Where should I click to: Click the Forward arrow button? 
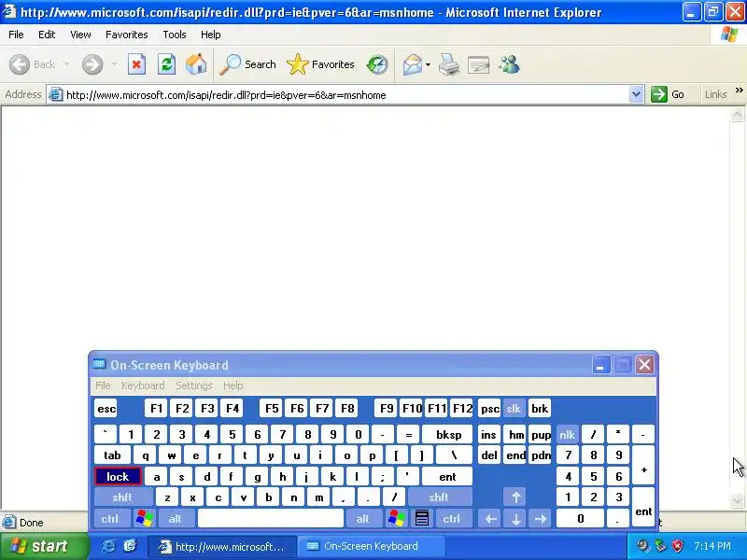pos(92,64)
